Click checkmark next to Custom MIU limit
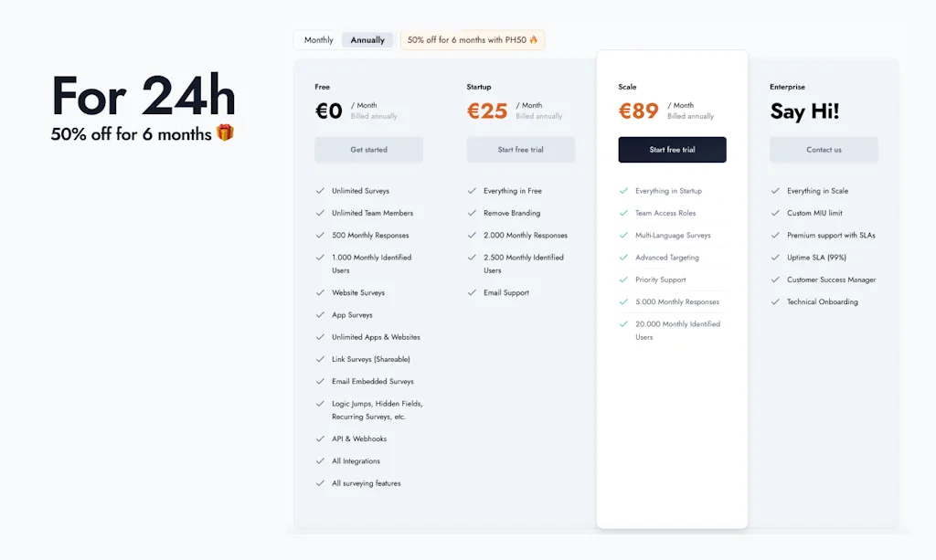Viewport: 936px width, 560px height. click(x=775, y=213)
